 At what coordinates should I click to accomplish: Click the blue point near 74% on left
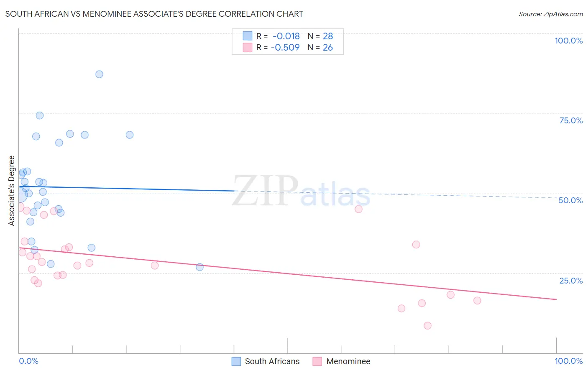click(40, 115)
